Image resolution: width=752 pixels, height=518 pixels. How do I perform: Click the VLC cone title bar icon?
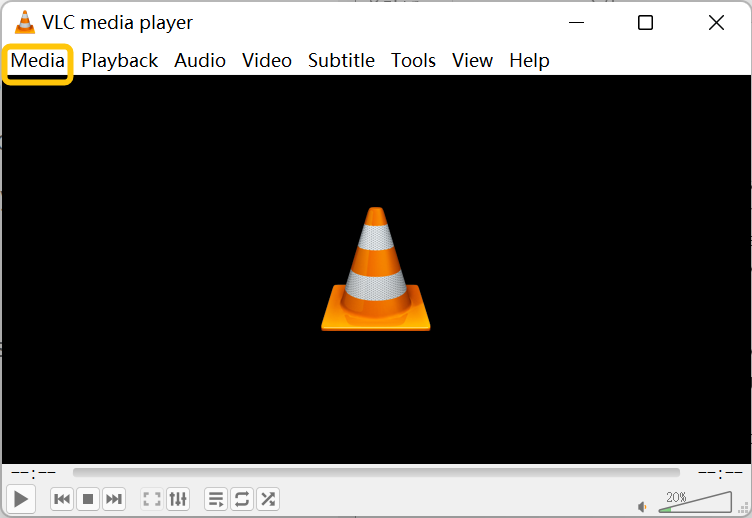pyautogui.click(x=24, y=22)
